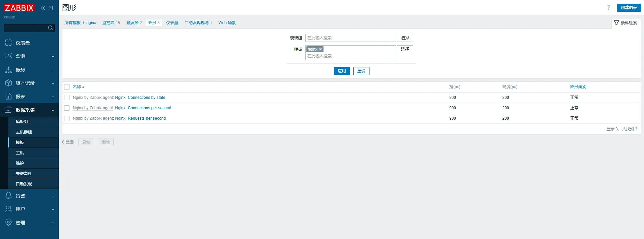
Task: Open 自动发现 submenu item
Action: (x=34, y=184)
